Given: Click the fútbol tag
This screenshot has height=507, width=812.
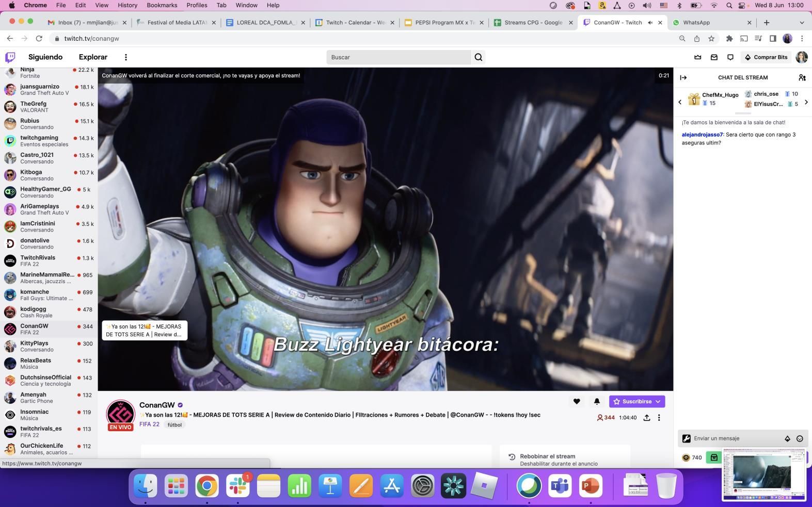Looking at the screenshot, I should point(174,425).
